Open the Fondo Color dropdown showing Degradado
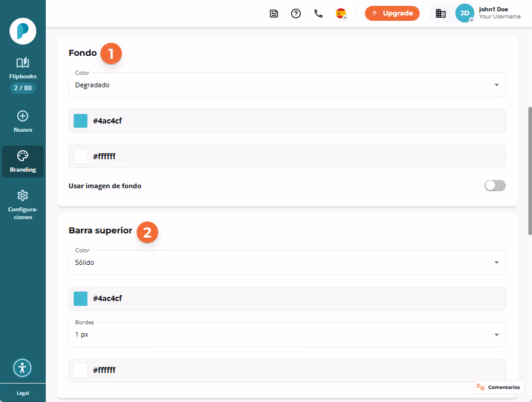Viewport: 532px width, 402px height. point(287,85)
